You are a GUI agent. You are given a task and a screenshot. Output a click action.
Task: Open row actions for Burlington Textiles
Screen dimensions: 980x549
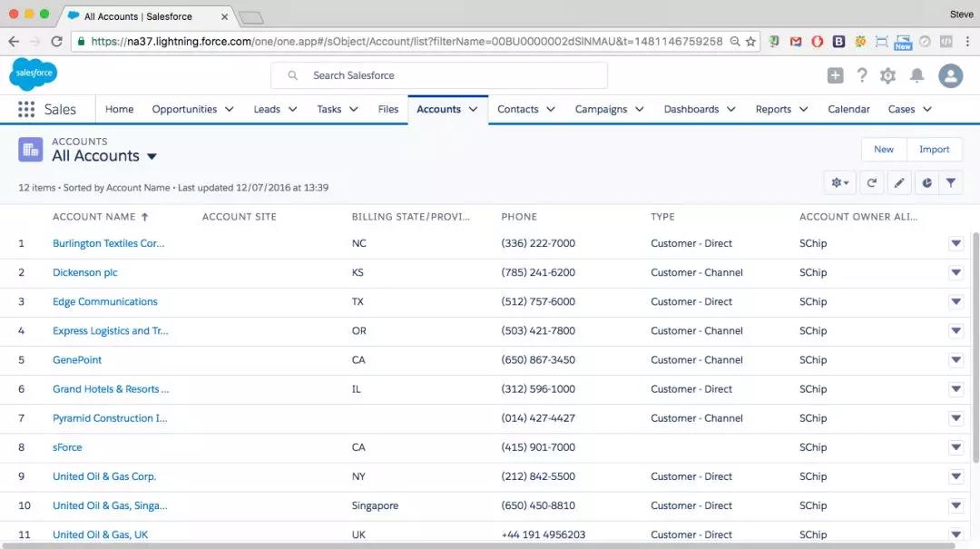pos(955,243)
